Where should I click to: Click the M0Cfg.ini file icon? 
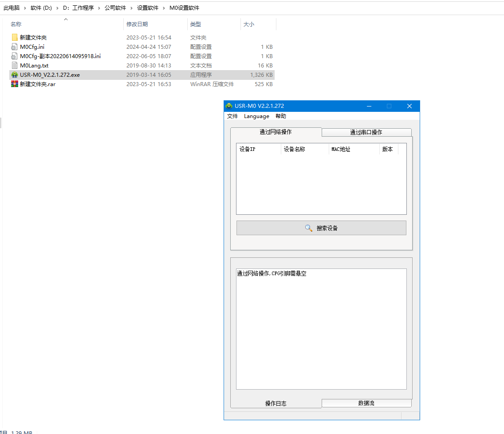(15, 47)
